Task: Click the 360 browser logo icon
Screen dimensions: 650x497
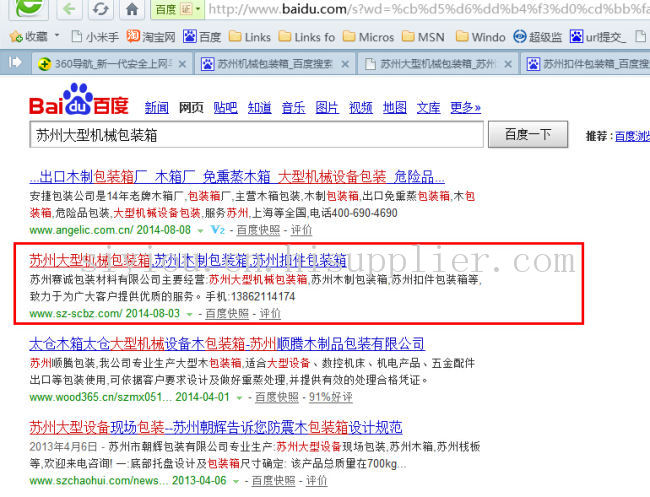Action: (28, 7)
